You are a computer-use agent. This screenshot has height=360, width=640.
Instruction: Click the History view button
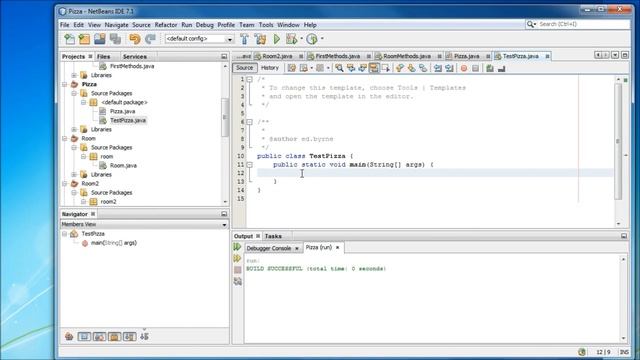pyautogui.click(x=270, y=68)
